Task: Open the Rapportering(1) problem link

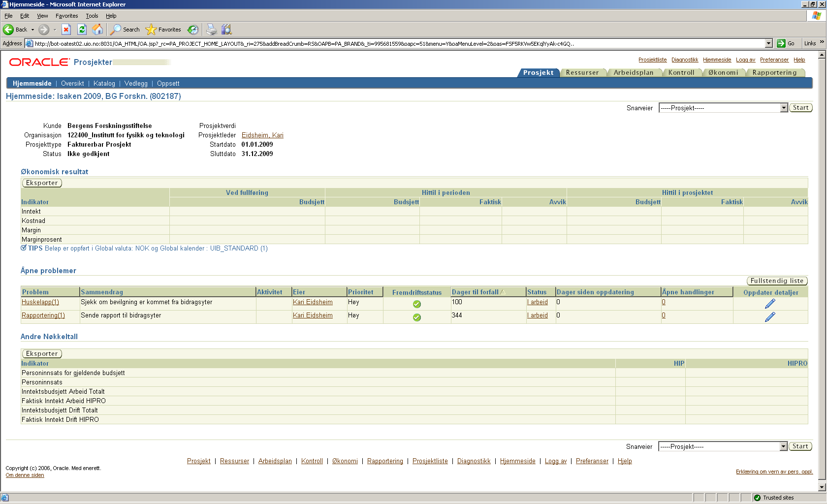Action: point(43,315)
